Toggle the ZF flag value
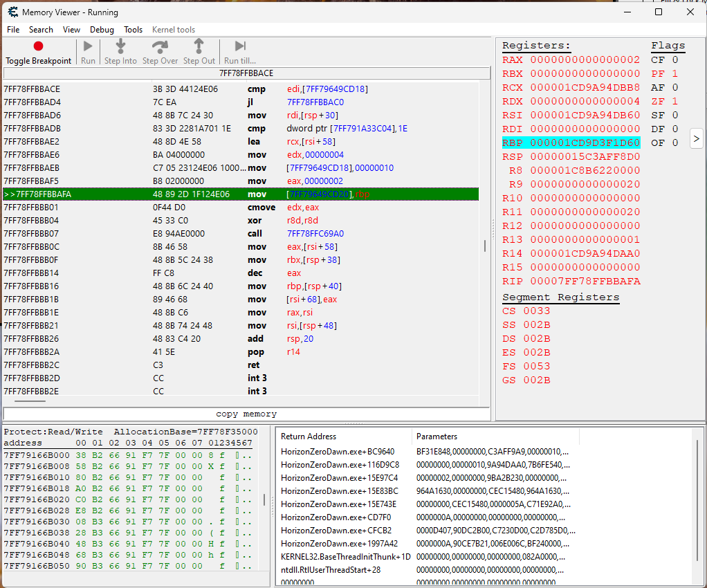Viewport: 707px width, 588px height. (674, 102)
